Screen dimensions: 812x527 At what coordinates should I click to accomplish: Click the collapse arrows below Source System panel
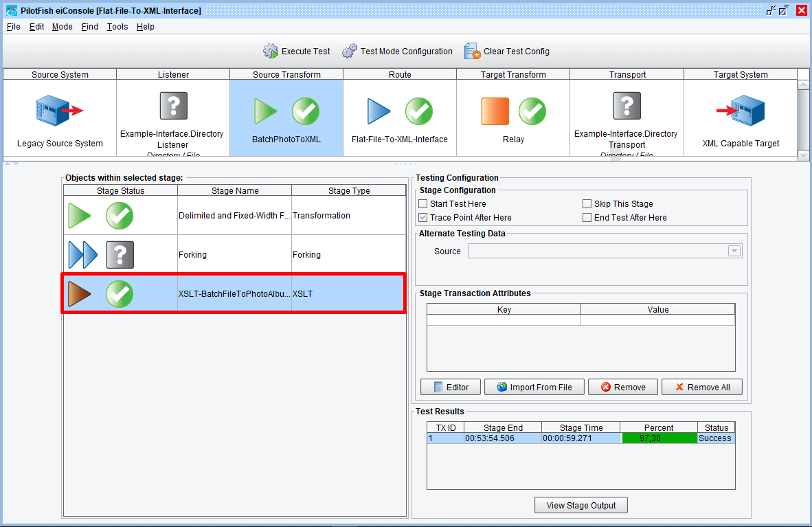tap(12, 164)
